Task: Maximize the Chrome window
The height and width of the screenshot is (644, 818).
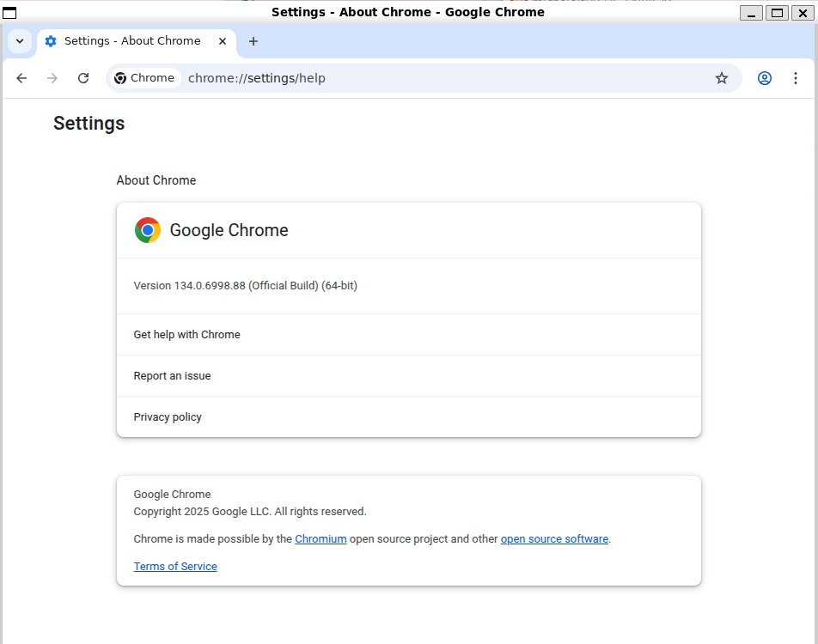Action: (x=777, y=13)
